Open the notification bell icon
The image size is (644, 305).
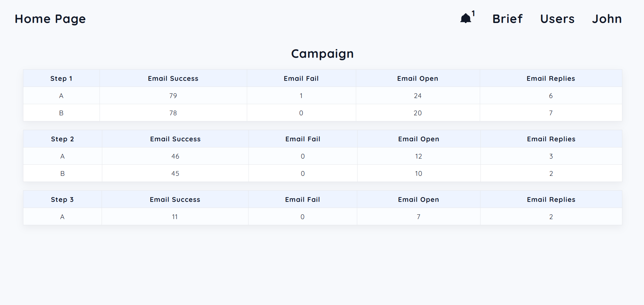click(466, 18)
